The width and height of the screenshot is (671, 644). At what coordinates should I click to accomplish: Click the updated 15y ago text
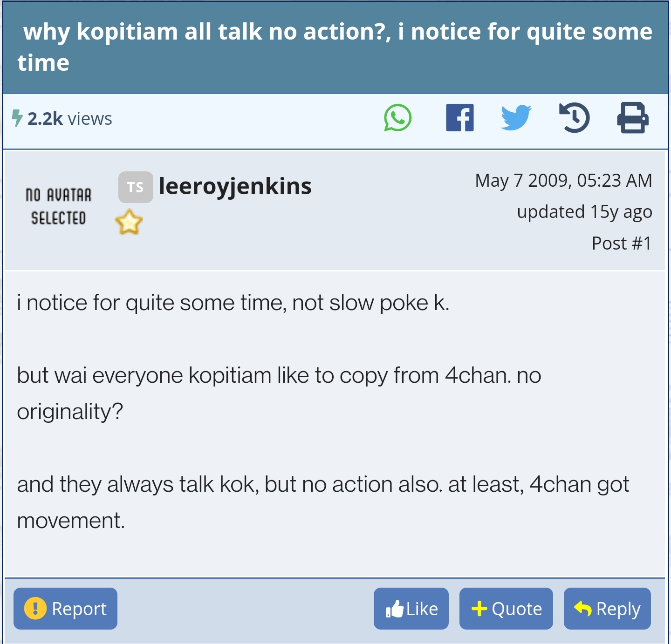[584, 212]
